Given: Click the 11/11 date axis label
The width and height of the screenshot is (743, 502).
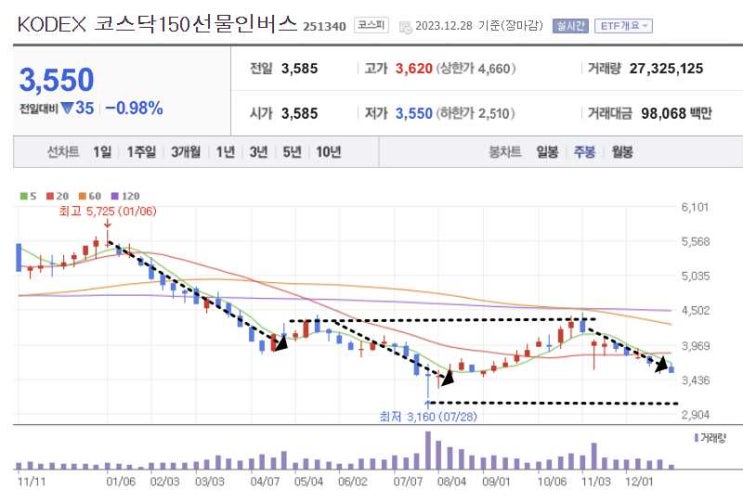Looking at the screenshot, I should (32, 482).
